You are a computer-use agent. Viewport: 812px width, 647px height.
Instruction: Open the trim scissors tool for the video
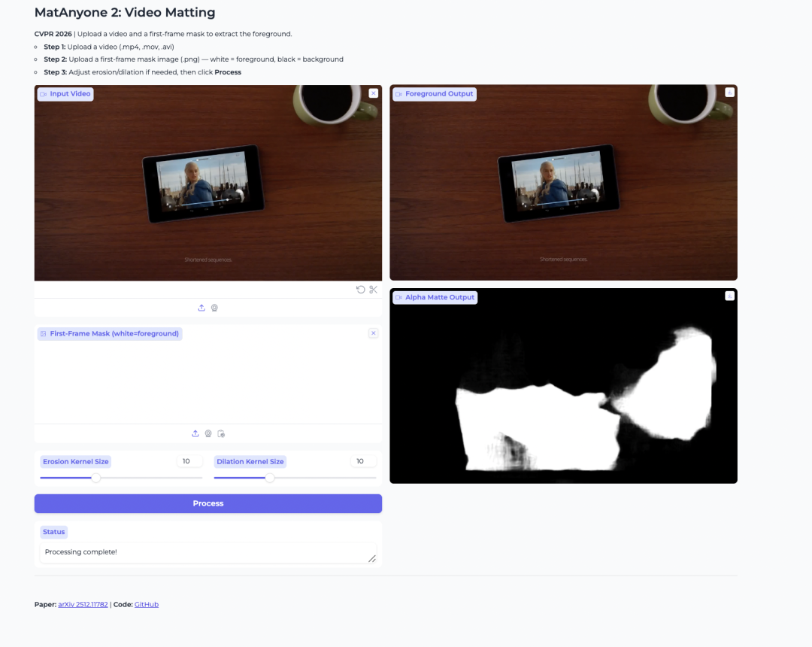[x=374, y=290]
